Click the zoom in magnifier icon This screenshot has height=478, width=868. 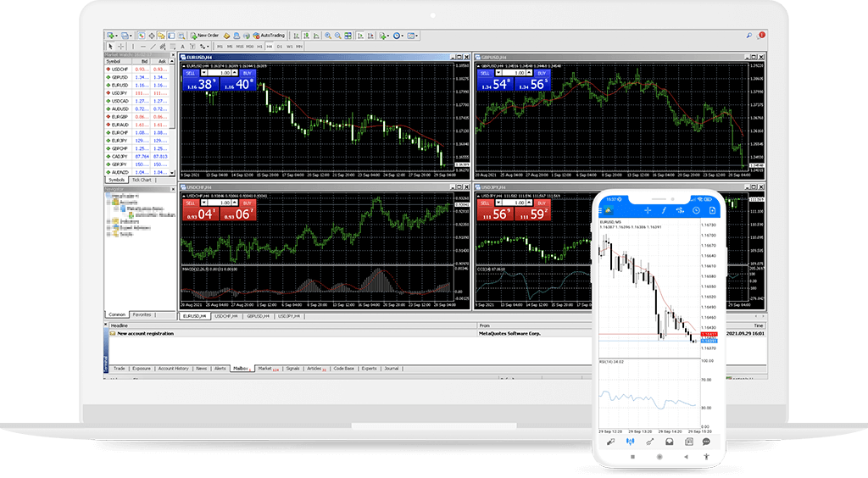(x=326, y=36)
